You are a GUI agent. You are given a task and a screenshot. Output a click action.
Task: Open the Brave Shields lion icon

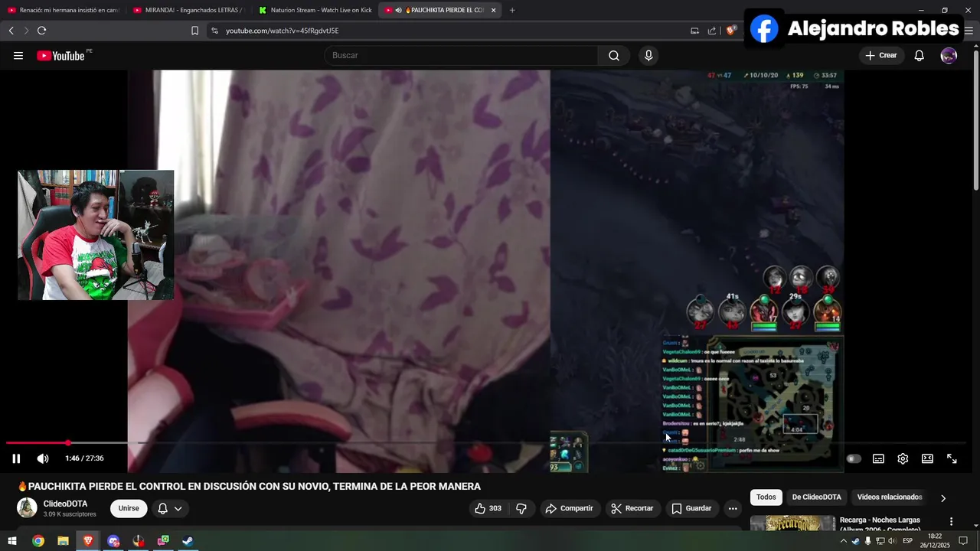coord(731,31)
